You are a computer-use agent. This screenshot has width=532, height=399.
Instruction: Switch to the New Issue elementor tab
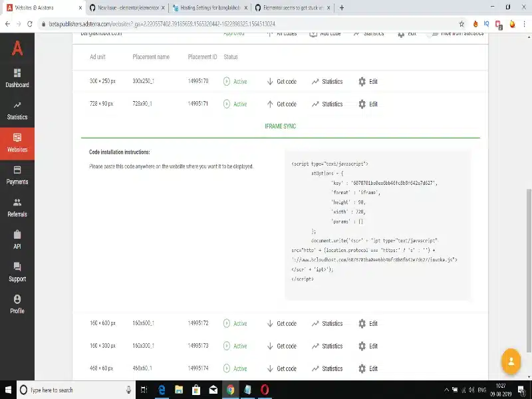(127, 7)
